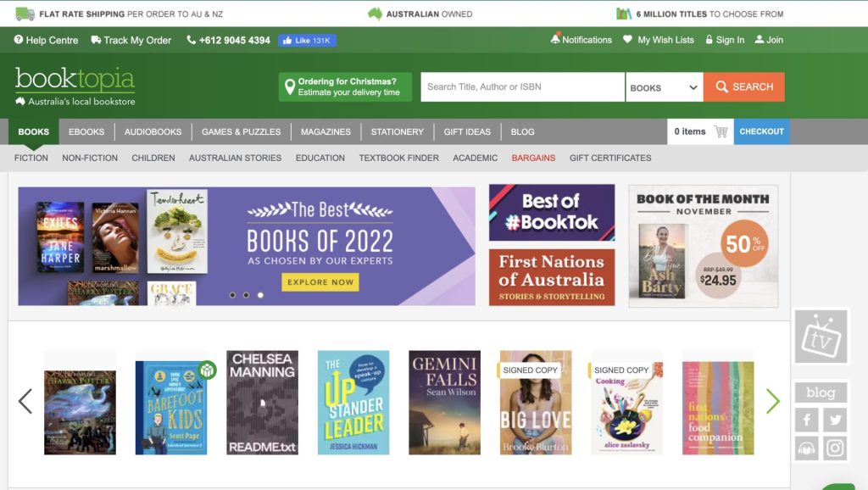Image resolution: width=868 pixels, height=490 pixels.
Task: Click the Search Title, Author or ISBN field
Action: [521, 86]
